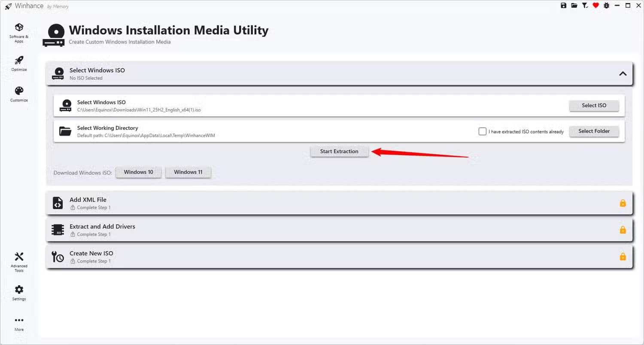Check 'I have extracted ISO contents already'
Screen dimensions: 644x345
coord(483,131)
